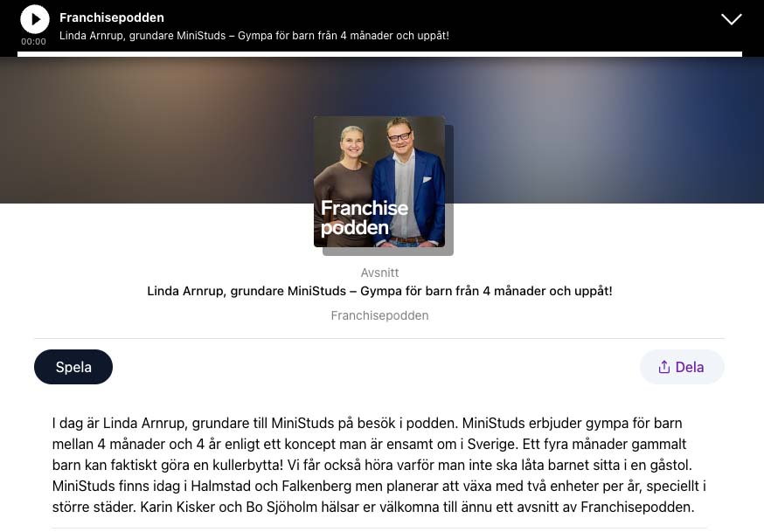Screen dimensions: 764x532
Task: Open Franchisepodden title in the player bar
Action: (x=112, y=17)
